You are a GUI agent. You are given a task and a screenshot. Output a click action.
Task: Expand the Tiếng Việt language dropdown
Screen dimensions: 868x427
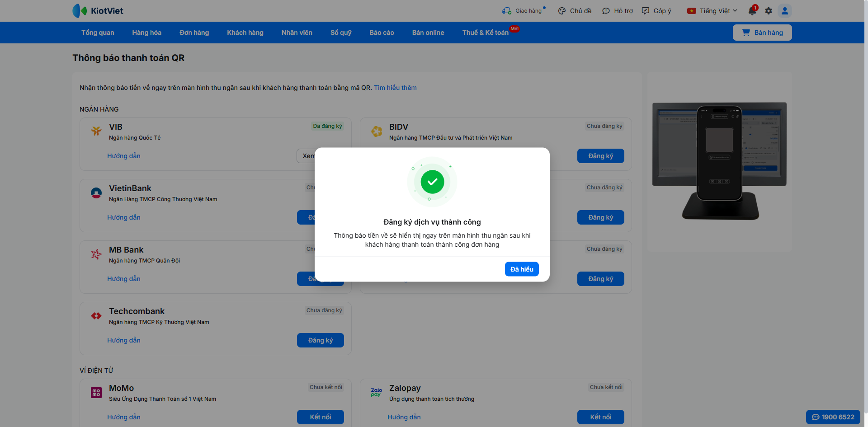[x=719, y=11]
